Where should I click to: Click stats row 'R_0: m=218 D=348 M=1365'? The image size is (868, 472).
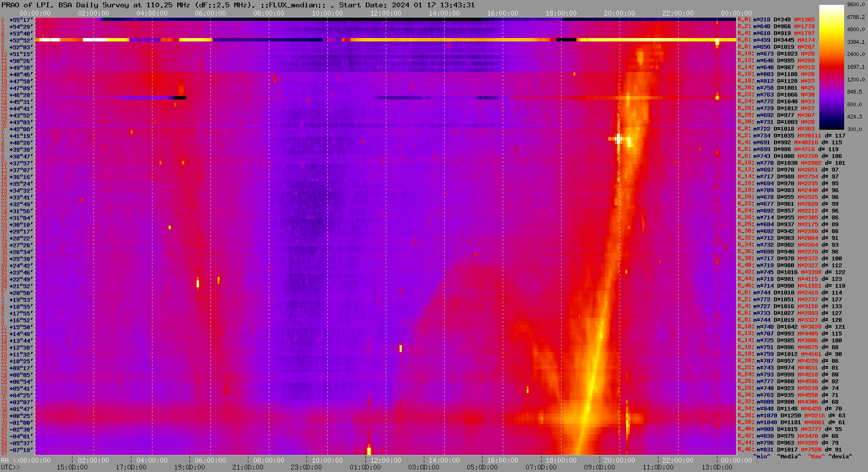[776, 20]
